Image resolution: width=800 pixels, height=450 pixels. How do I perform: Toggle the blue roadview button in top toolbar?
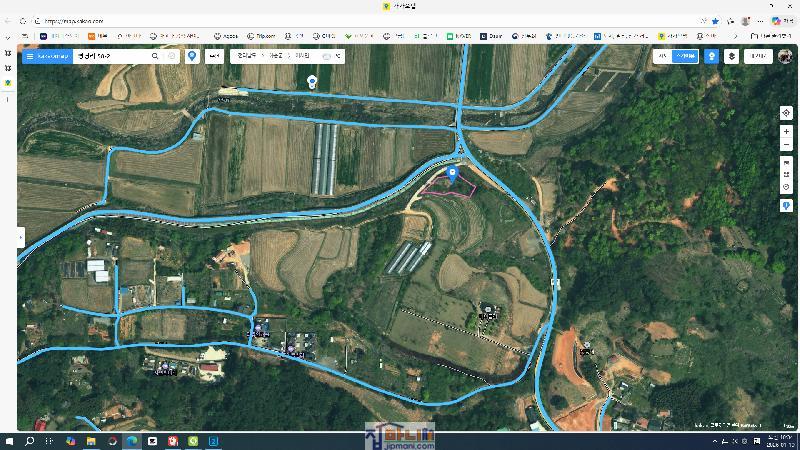[x=711, y=56]
